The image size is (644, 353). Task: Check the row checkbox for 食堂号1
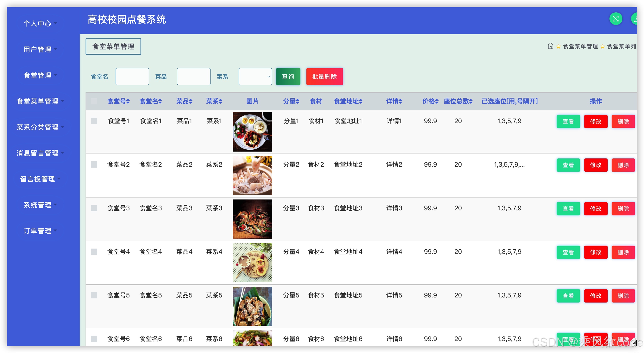point(94,121)
